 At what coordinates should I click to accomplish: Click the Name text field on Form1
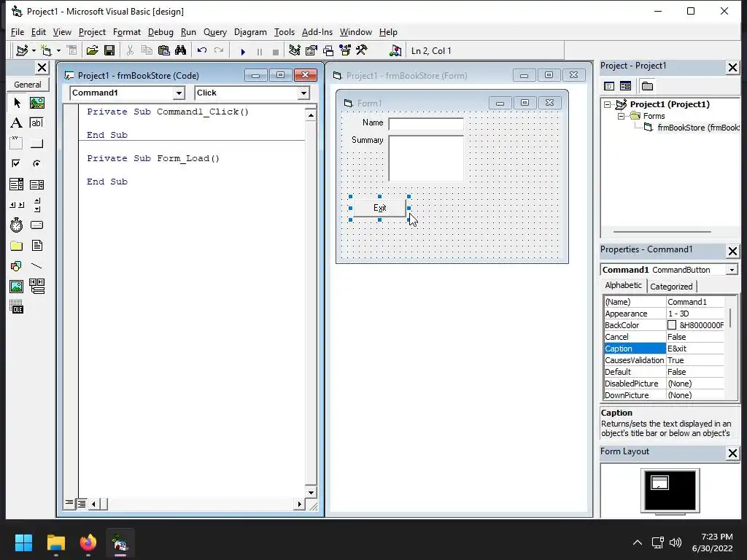426,124
